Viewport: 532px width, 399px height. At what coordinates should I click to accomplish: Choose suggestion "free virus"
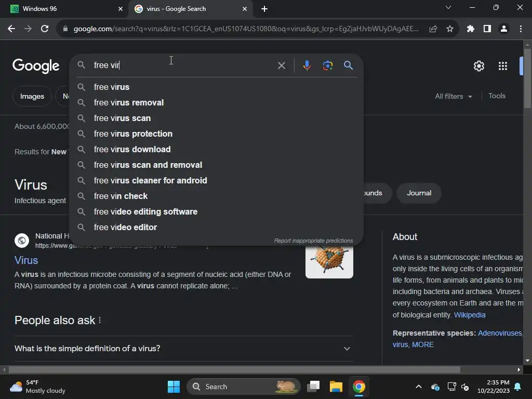[217, 87]
